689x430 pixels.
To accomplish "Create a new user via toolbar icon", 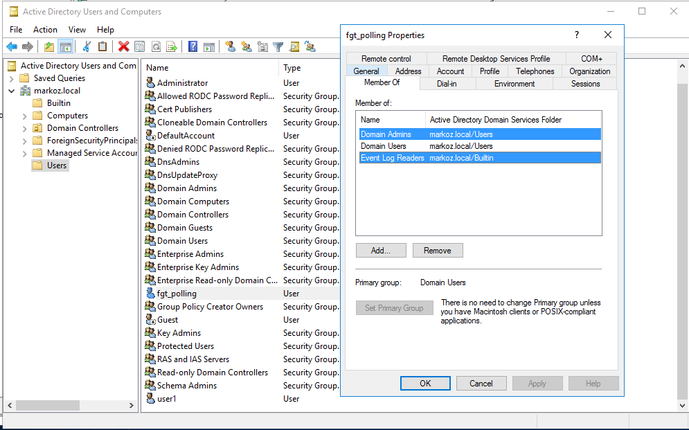I will tap(230, 47).
